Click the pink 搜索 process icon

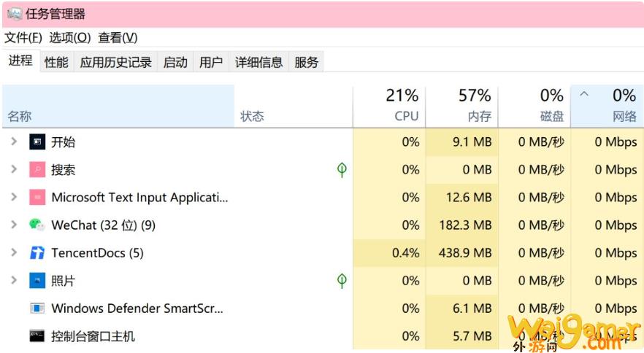[x=37, y=169]
